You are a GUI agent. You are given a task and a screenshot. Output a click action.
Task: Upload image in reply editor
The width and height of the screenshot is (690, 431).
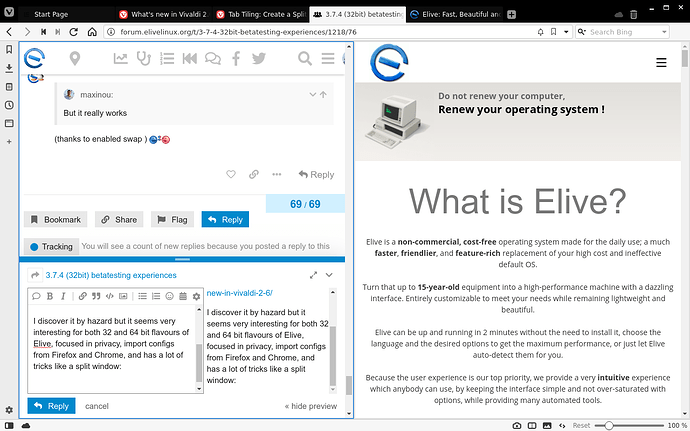click(123, 296)
